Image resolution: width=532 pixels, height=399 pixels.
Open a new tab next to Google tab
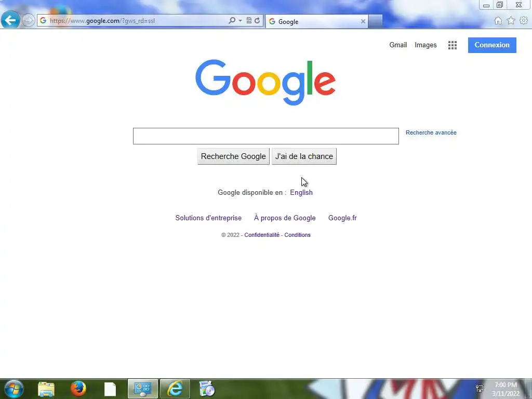coord(375,21)
